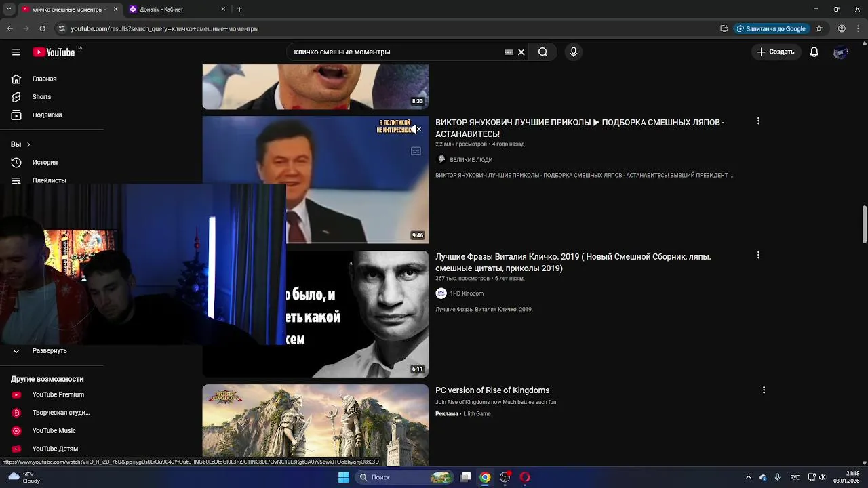Image resolution: width=868 pixels, height=488 pixels.
Task: Expand the Вы section chevron
Action: pos(28,144)
